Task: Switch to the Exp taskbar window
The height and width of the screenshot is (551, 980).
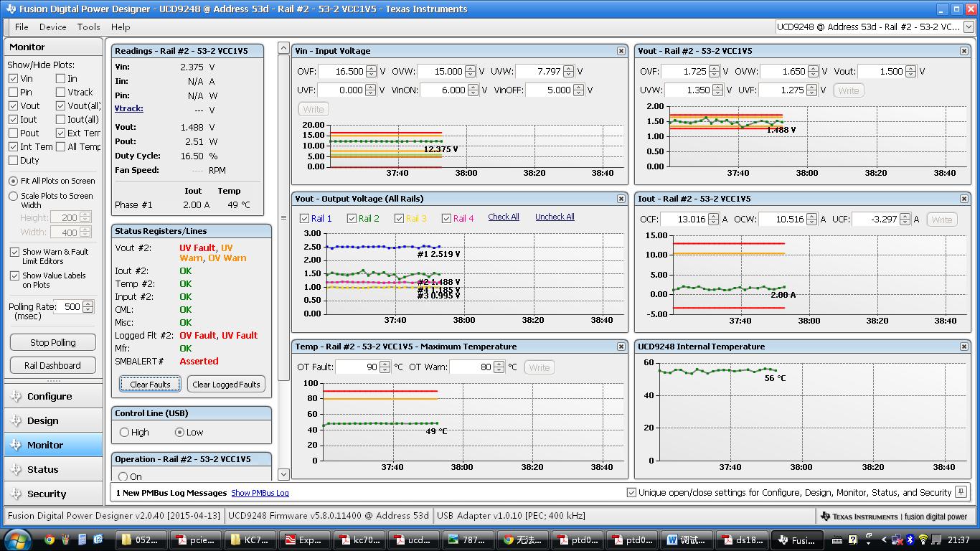Action: click(x=305, y=540)
